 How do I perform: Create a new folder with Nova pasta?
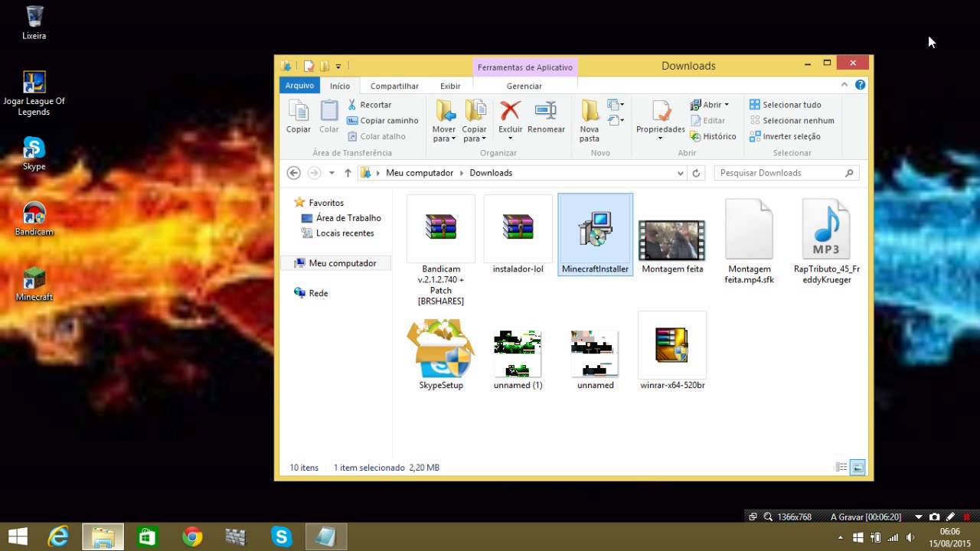590,121
